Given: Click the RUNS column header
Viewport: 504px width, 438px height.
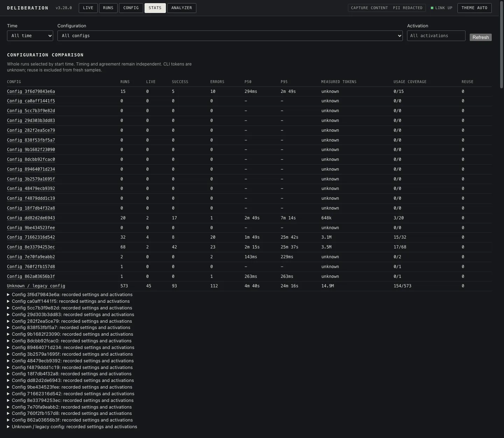Looking at the screenshot, I should click(125, 82).
